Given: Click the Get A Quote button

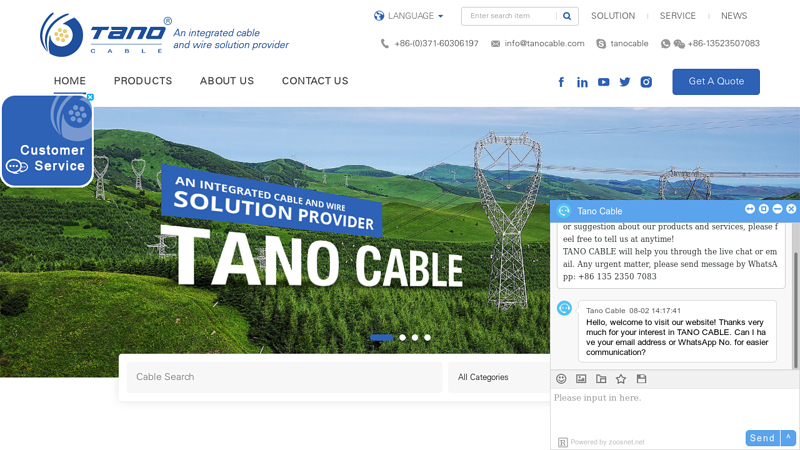Looking at the screenshot, I should coord(716,82).
